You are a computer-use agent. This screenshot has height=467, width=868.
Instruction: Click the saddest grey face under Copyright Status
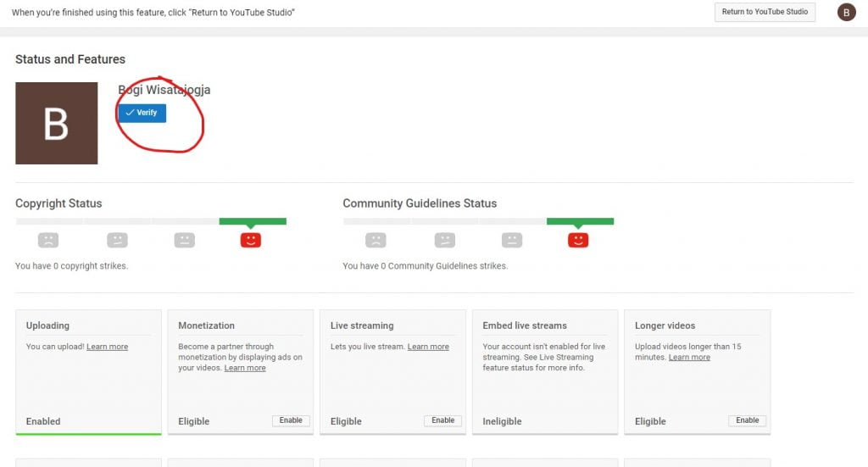[x=48, y=240]
